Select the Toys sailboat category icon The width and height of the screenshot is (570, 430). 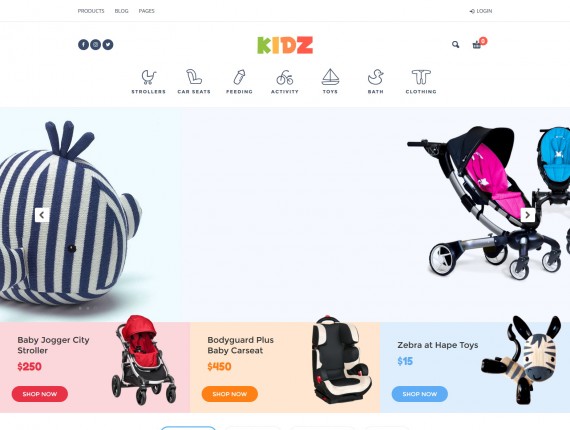point(330,77)
